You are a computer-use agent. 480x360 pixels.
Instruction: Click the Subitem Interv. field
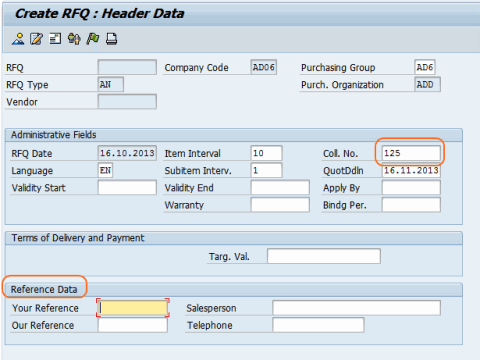pos(266,170)
